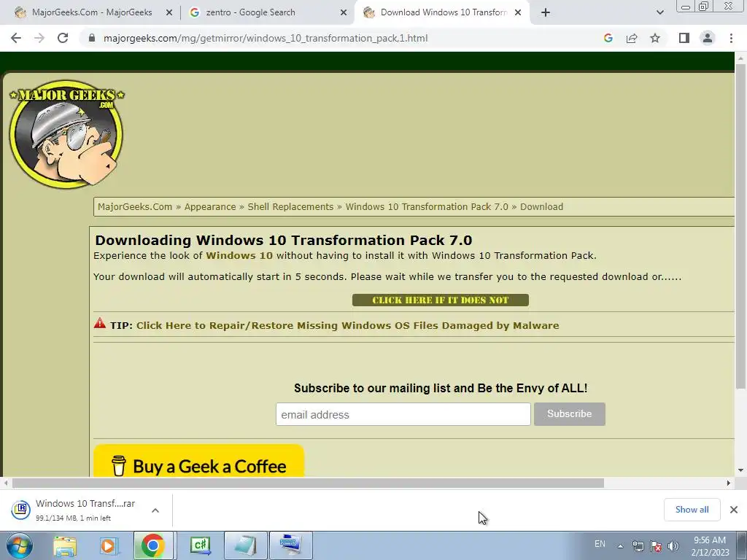747x560 pixels.
Task: Click the Download breadcrumb item
Action: click(x=542, y=206)
